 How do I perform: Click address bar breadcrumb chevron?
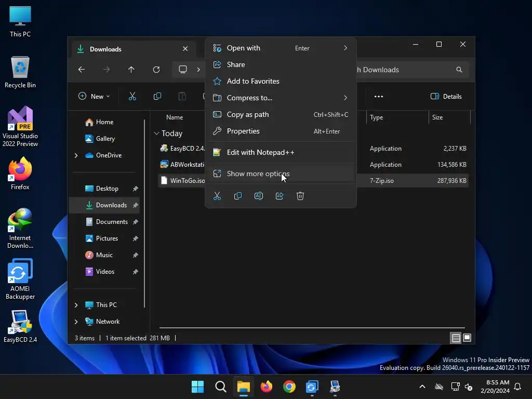point(198,70)
